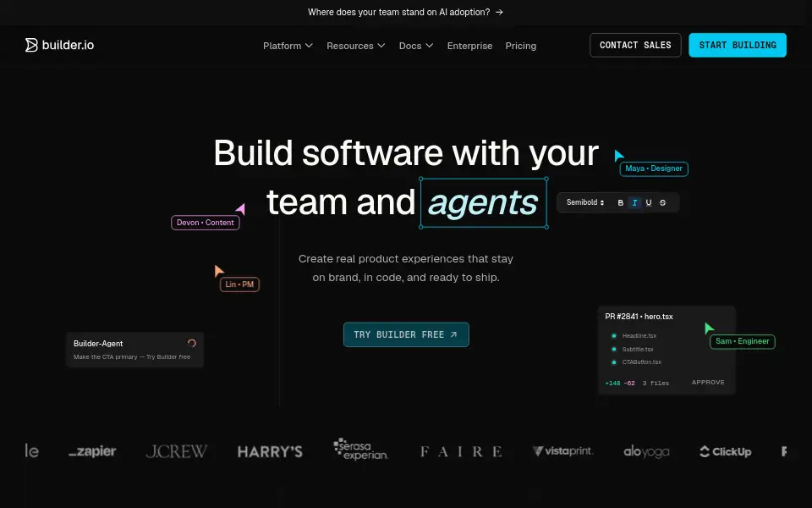Open the Docs dropdown
This screenshot has width=812, height=508.
point(416,46)
